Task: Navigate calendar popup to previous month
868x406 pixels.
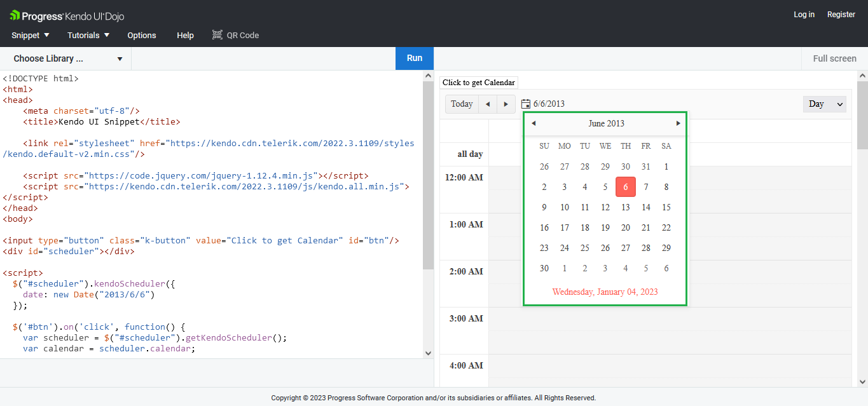Action: point(534,123)
